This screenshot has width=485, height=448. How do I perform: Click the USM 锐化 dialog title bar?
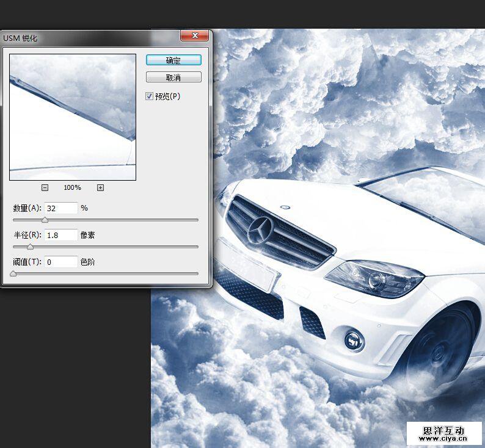[x=92, y=38]
